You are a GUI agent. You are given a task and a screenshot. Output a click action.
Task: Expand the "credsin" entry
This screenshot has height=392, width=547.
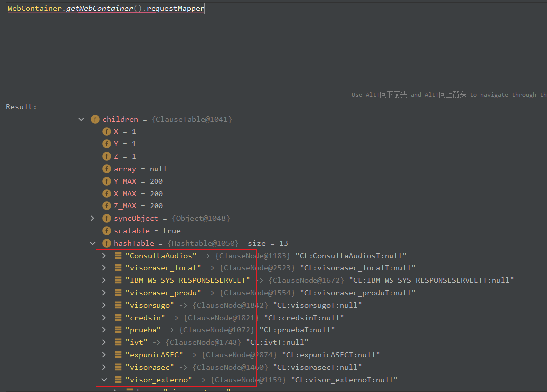(x=104, y=318)
